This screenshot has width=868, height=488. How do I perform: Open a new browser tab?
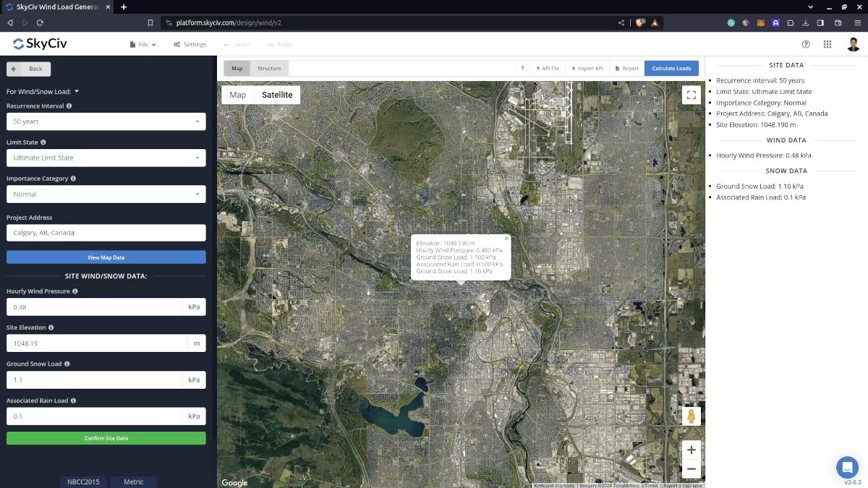coord(124,7)
